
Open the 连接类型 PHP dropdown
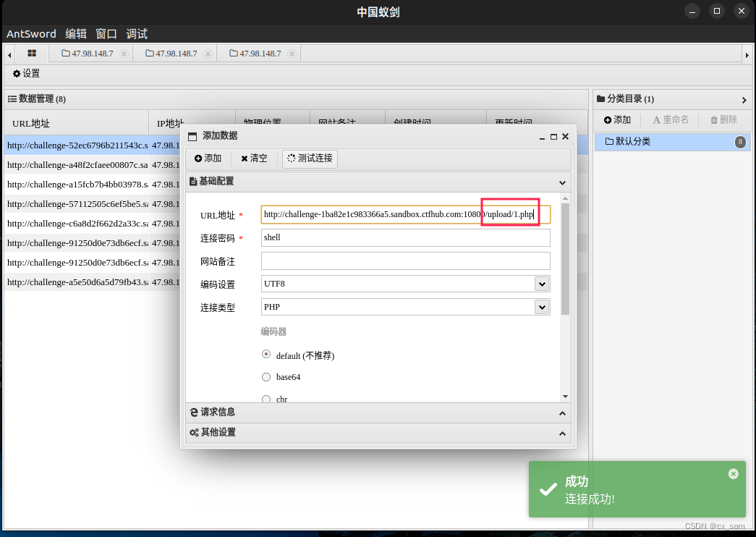pyautogui.click(x=542, y=308)
